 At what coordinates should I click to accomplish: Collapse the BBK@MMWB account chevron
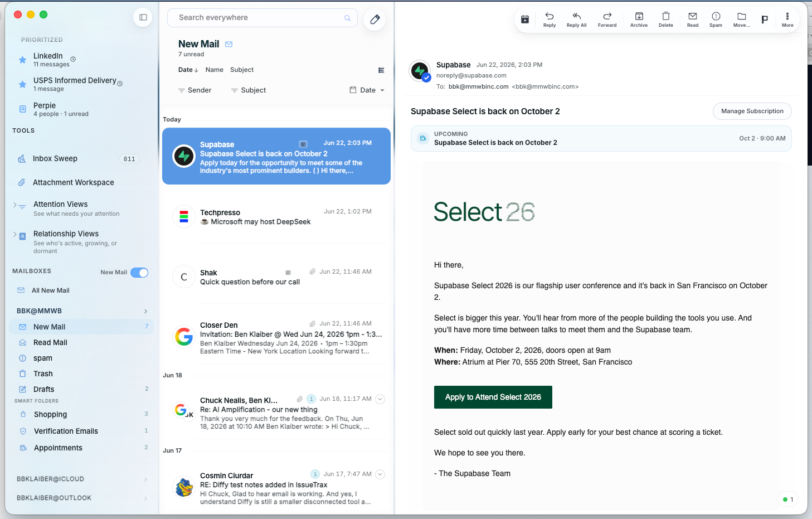145,311
